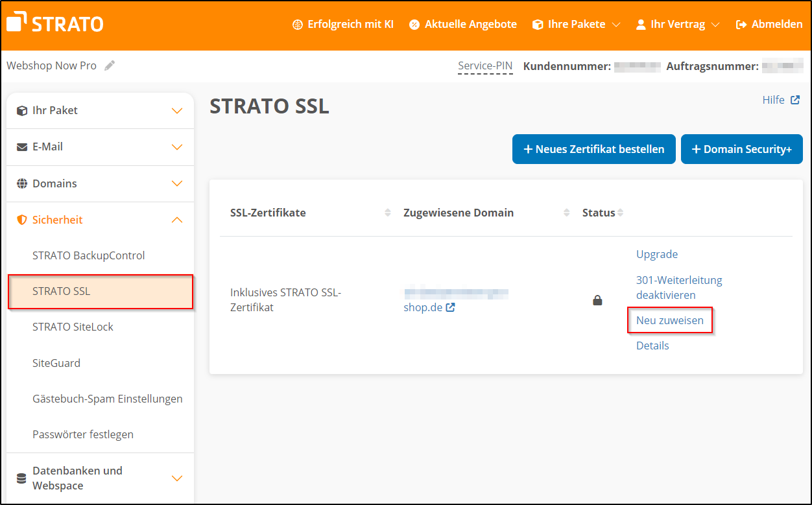The image size is (812, 505).
Task: Click the package icon next to Ihr Paket
Action: (23, 110)
